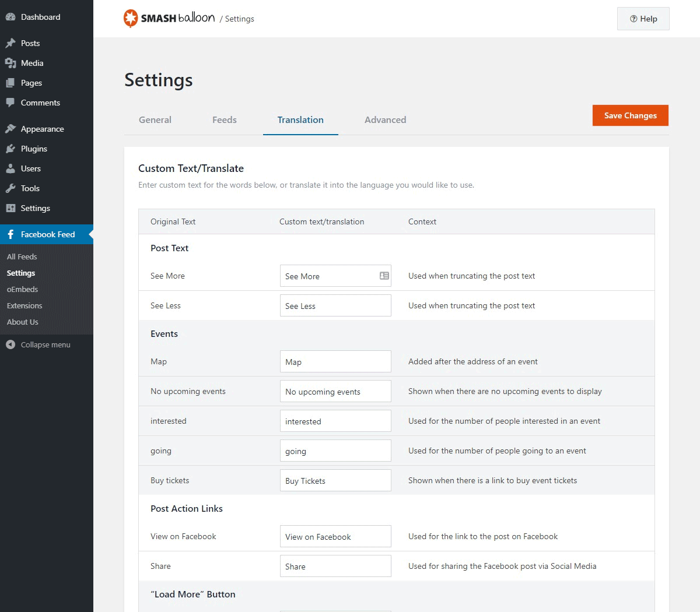Click autofill icon in See More field
This screenshot has width=700, height=612.
pos(384,276)
